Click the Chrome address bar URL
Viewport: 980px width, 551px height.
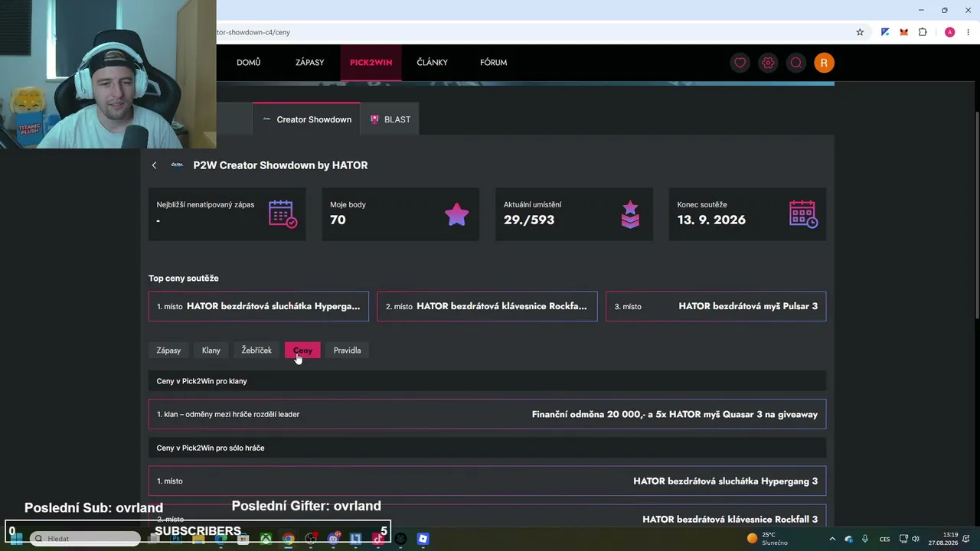253,32
